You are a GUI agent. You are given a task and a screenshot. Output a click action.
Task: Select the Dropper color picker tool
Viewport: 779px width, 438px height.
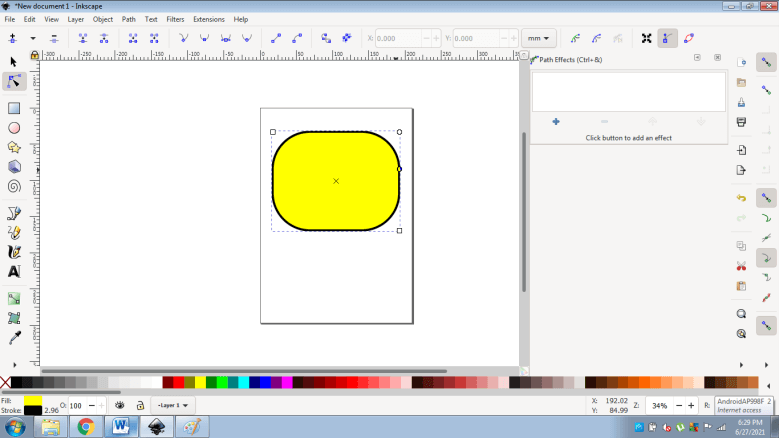(x=14, y=338)
